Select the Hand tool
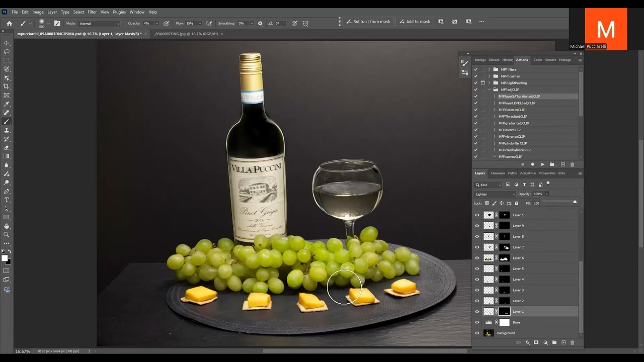 7,226
